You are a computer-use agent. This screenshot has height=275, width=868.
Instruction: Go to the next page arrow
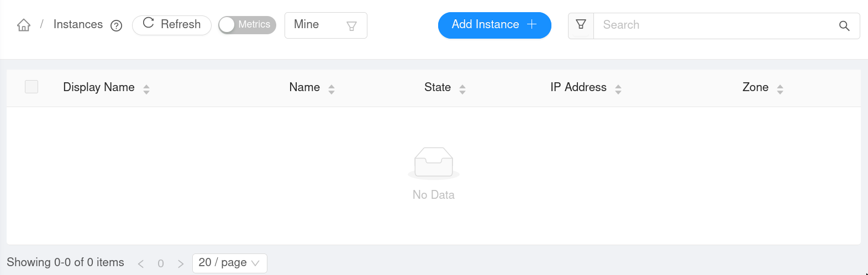[x=181, y=263]
